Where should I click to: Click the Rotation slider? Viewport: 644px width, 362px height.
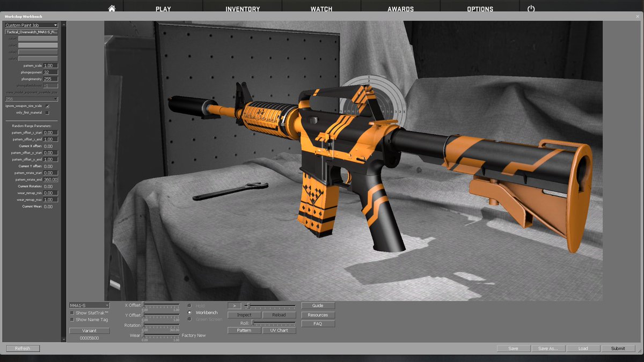(x=160, y=326)
